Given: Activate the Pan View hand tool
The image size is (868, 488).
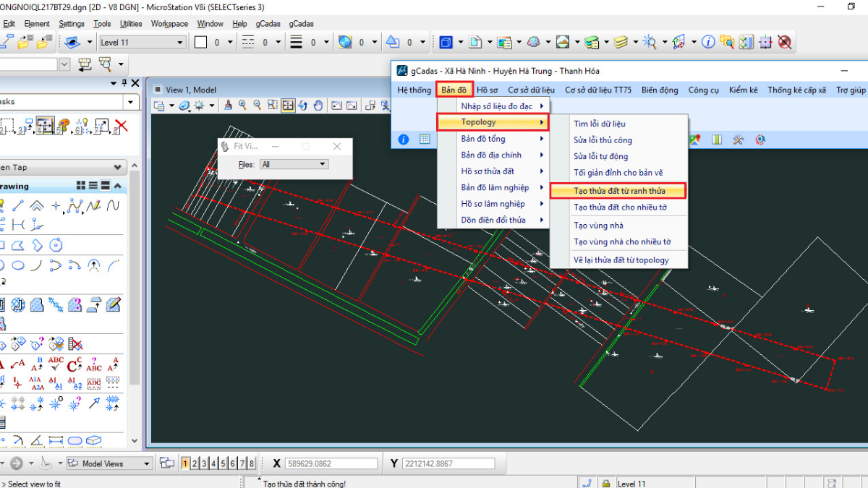Looking at the screenshot, I should (x=318, y=106).
